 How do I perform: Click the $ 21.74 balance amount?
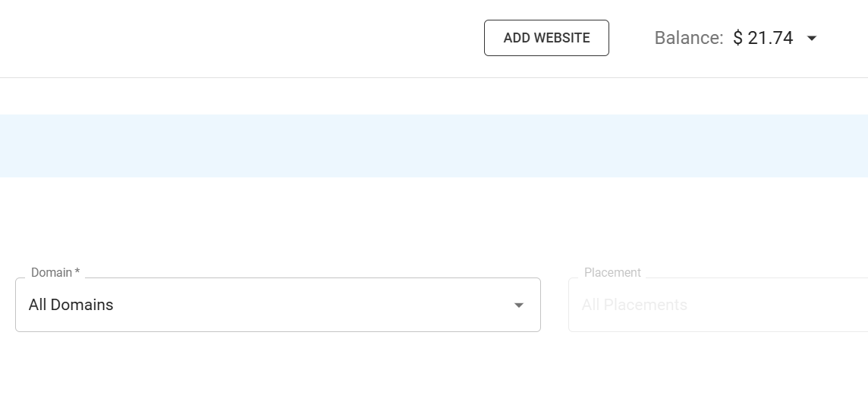[763, 38]
